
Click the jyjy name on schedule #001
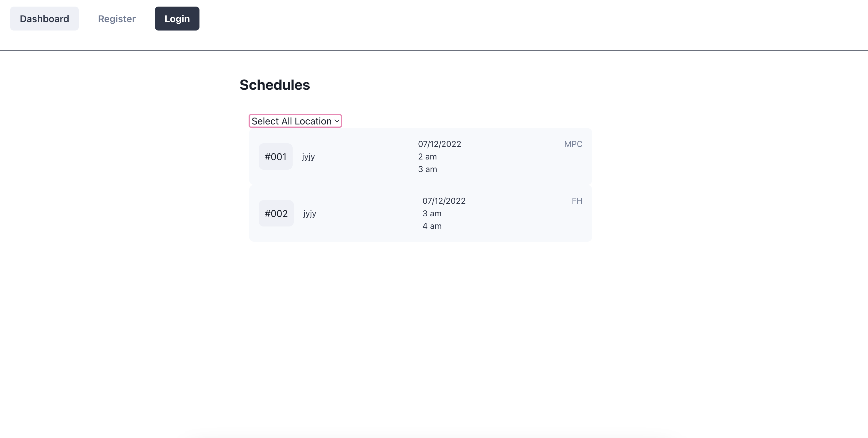click(x=308, y=156)
